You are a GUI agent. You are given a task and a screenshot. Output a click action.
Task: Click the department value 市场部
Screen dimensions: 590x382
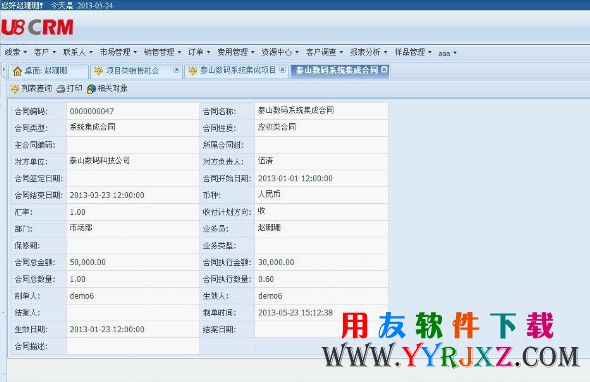click(x=81, y=228)
